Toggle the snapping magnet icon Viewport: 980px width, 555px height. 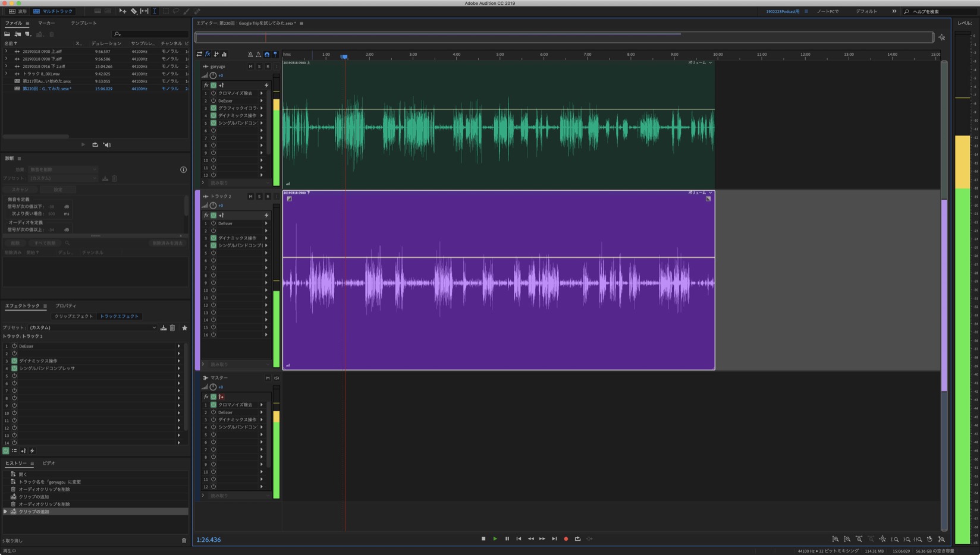pos(267,54)
